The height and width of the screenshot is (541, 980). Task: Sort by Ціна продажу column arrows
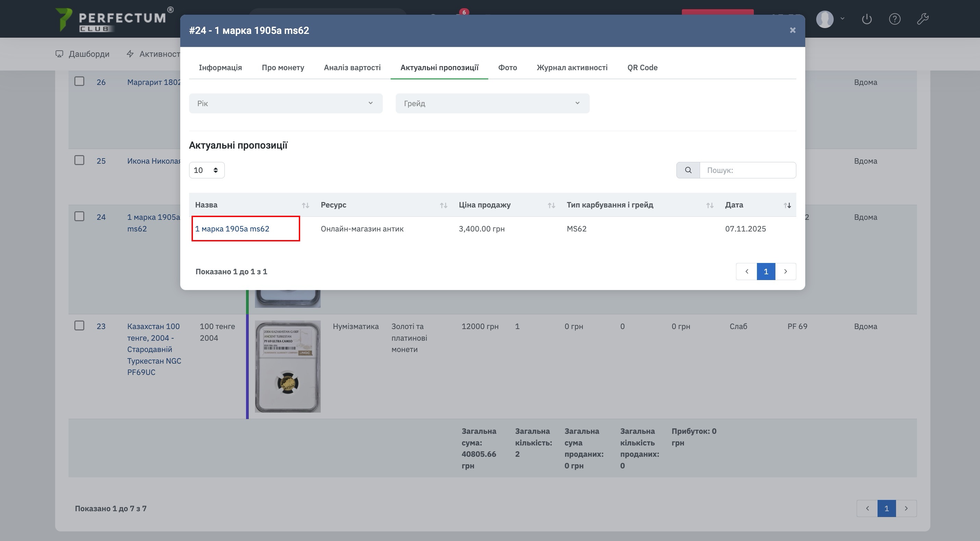click(551, 205)
